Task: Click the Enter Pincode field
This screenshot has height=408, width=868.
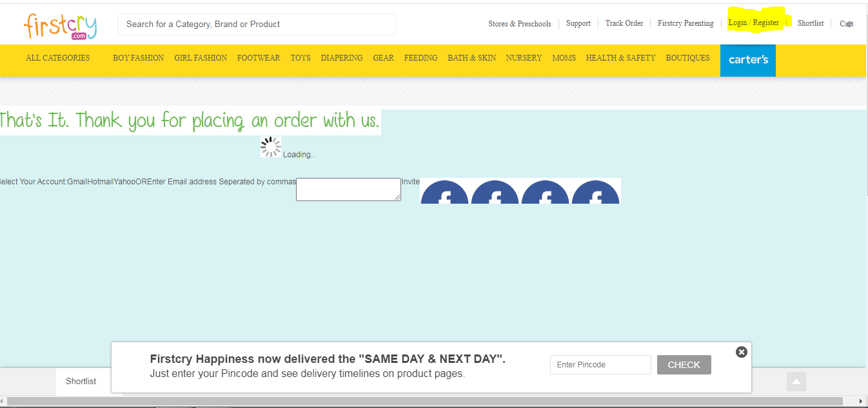Action: (x=600, y=365)
